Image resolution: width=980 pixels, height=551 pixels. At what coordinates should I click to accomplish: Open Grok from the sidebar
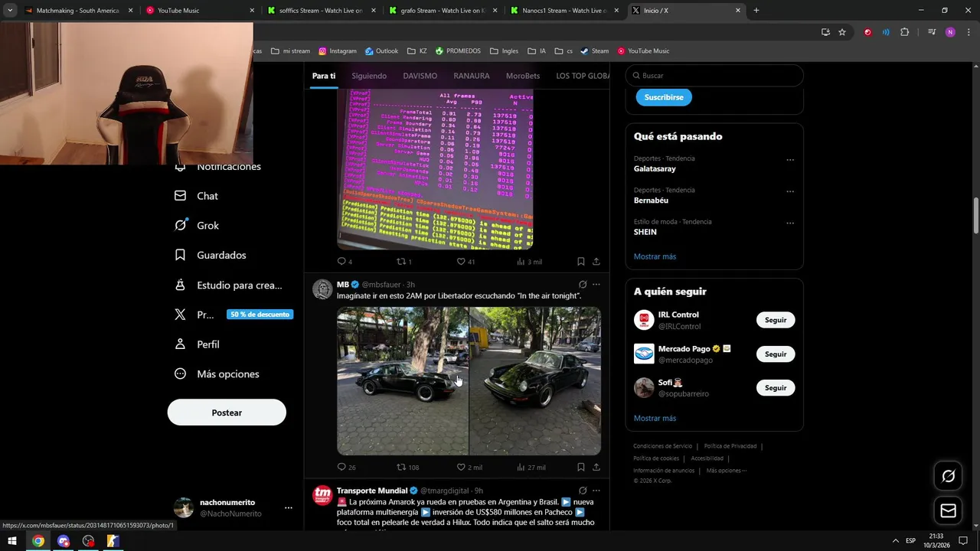coord(197,226)
